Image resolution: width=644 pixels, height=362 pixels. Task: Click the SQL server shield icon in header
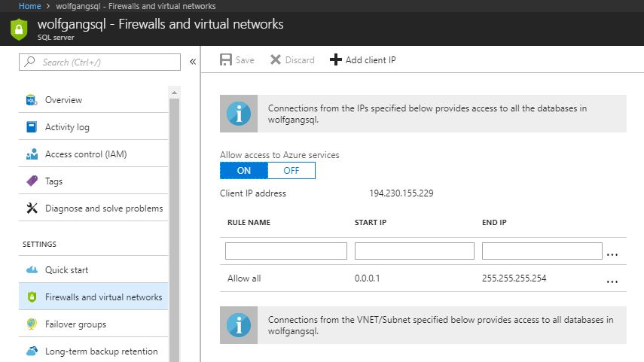19,29
